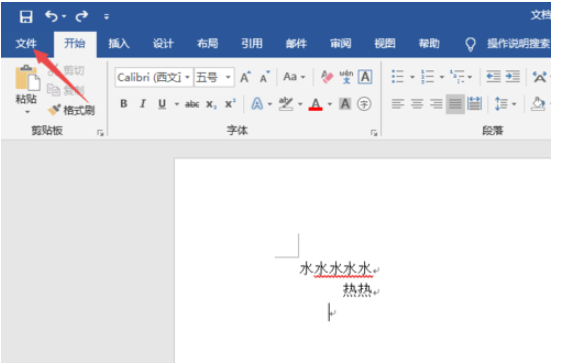Switch to the 开始 tab
The image size is (568, 363).
pyautogui.click(x=75, y=43)
